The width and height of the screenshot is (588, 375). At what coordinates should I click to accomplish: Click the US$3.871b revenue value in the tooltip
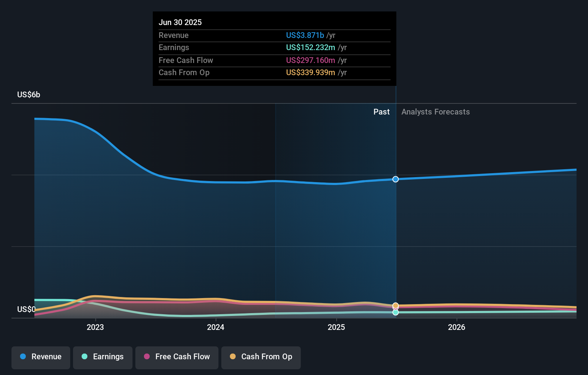coord(305,35)
